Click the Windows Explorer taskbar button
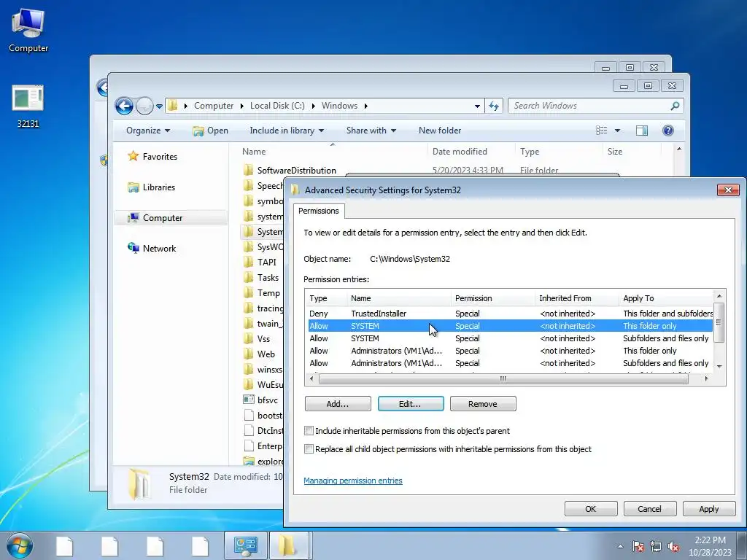Screen dimensions: 747x560 tap(289, 546)
